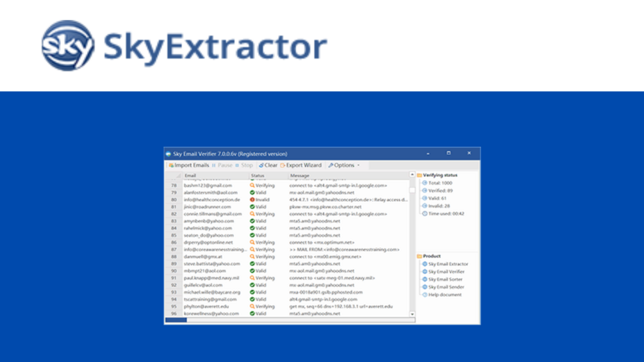Screen dimensions: 644x362
Task: Click the Product folder icon
Action: click(419, 256)
